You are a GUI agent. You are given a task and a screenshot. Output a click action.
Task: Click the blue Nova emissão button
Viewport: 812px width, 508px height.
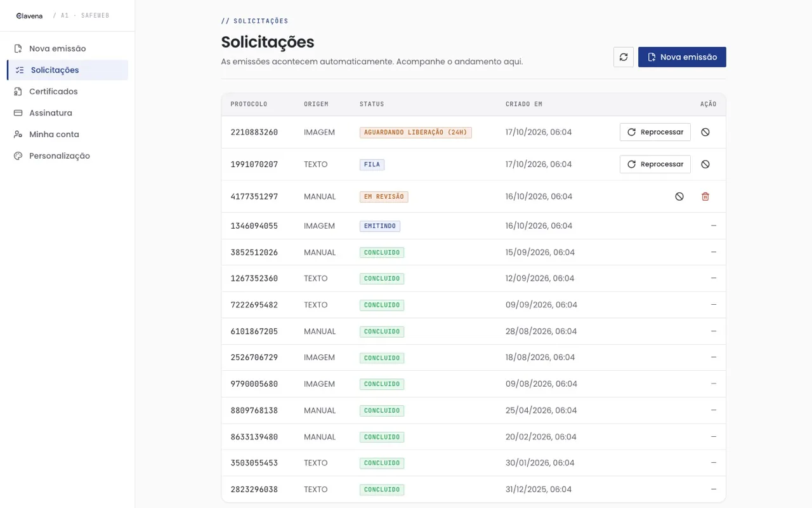682,57
